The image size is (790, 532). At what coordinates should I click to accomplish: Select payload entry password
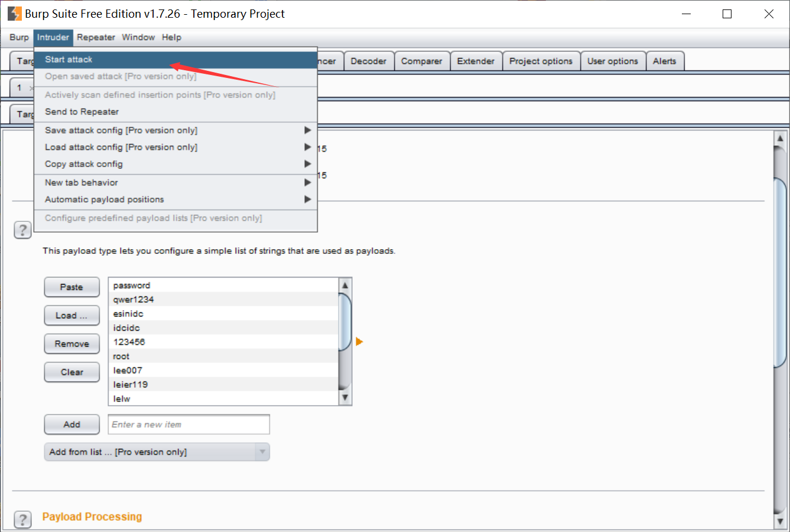[223, 285]
